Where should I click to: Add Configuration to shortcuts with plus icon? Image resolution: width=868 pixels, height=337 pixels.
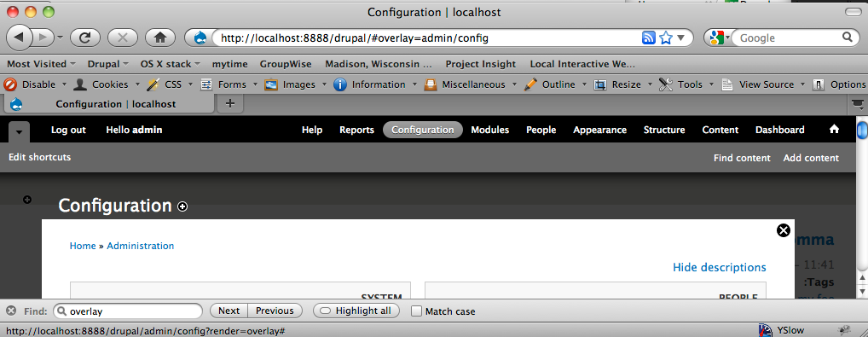click(182, 206)
